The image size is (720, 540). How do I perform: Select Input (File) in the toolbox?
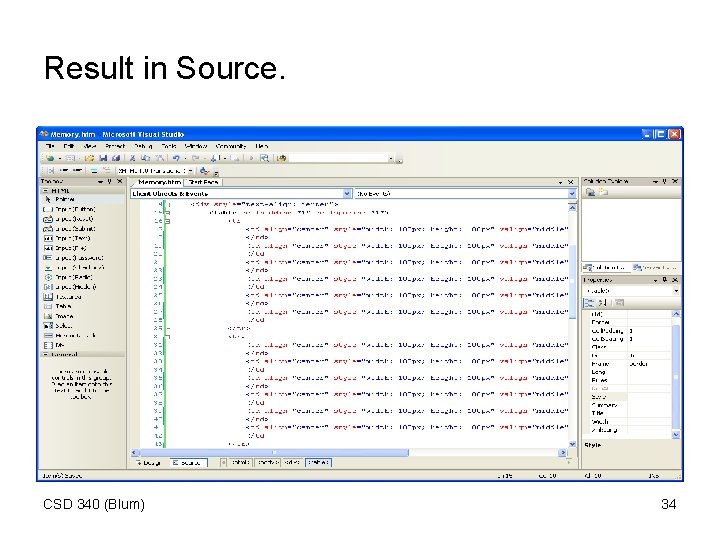click(x=82, y=248)
